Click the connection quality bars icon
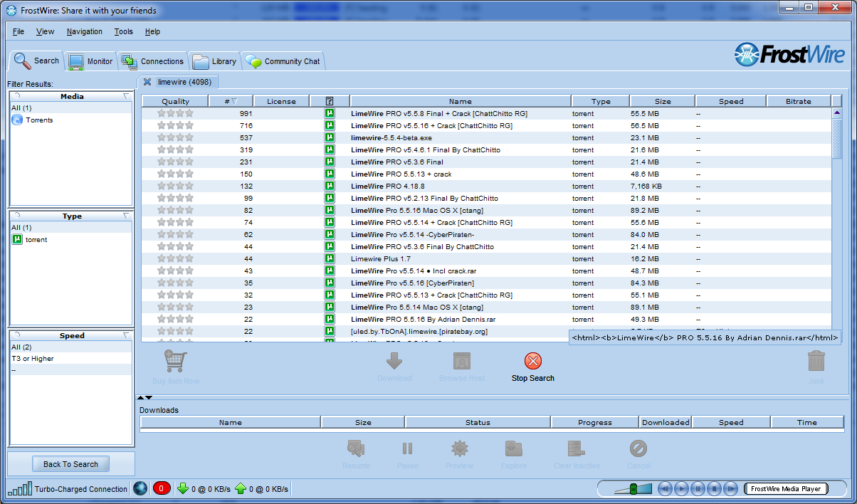The width and height of the screenshot is (857, 504). click(19, 488)
